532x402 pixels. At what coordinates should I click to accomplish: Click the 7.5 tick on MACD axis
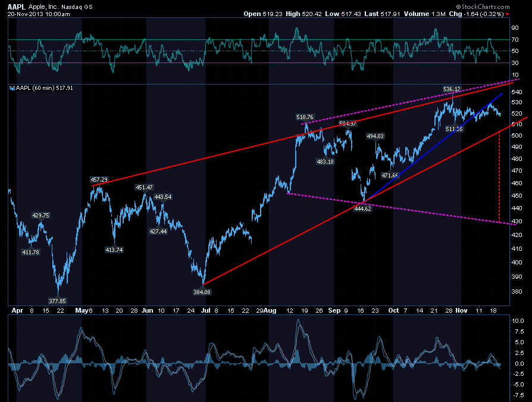[x=520, y=331]
